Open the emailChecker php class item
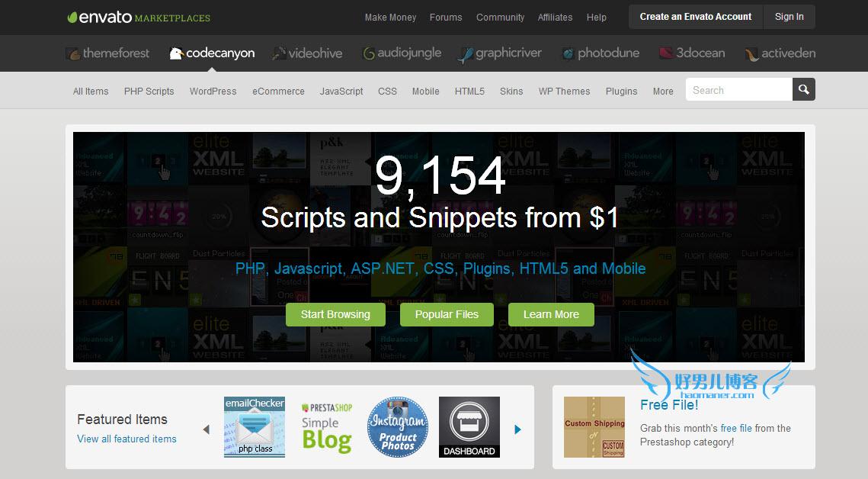Image resolution: width=868 pixels, height=479 pixels. coord(255,427)
